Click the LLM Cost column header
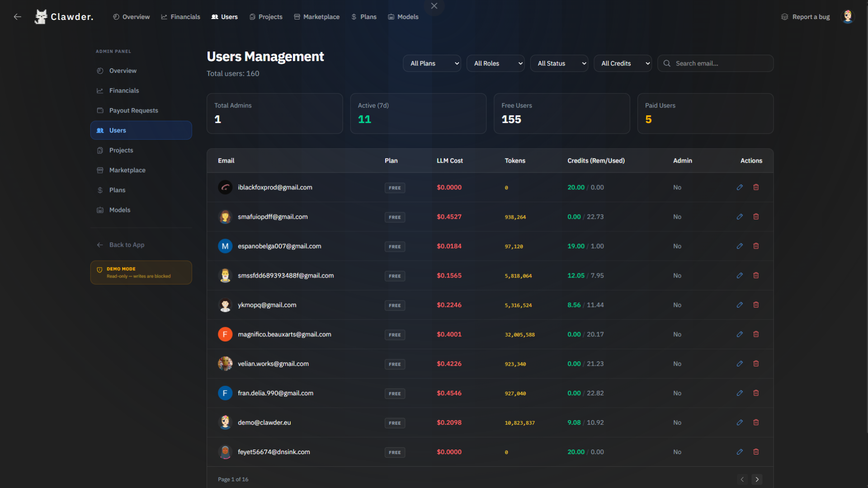The image size is (868, 488). click(450, 160)
